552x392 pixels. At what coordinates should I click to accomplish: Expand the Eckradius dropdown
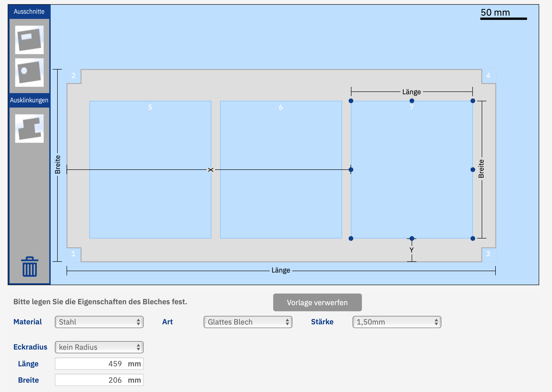pos(99,347)
